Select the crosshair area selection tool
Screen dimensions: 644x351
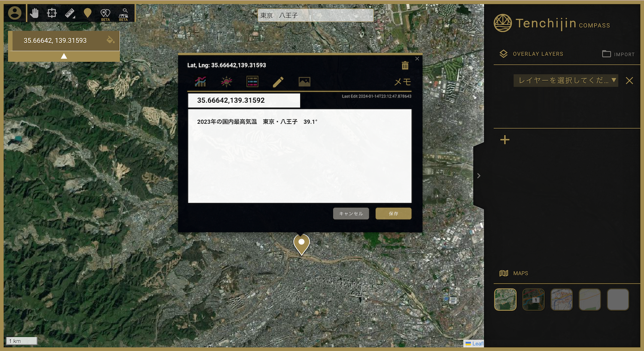(x=52, y=12)
